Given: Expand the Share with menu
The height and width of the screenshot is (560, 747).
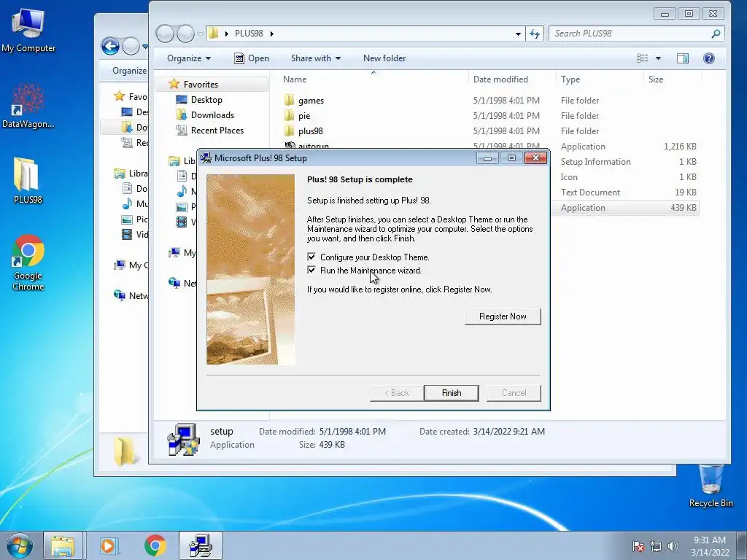Looking at the screenshot, I should coord(315,58).
